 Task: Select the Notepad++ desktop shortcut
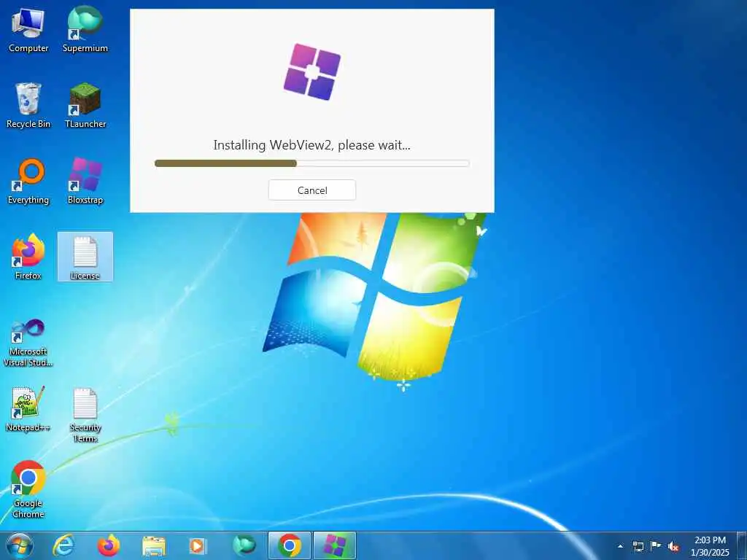[x=28, y=410]
